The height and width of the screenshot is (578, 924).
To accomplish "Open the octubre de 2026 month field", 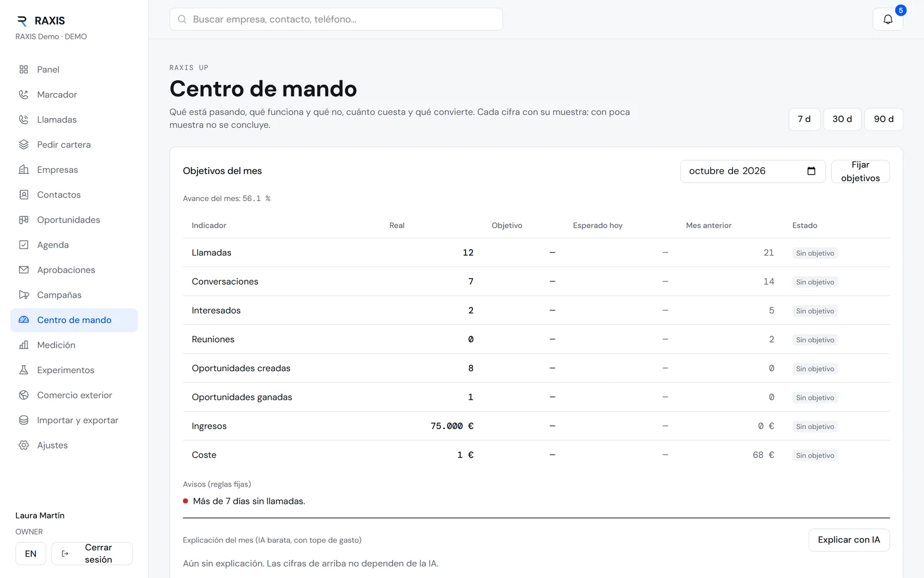I will tap(752, 171).
